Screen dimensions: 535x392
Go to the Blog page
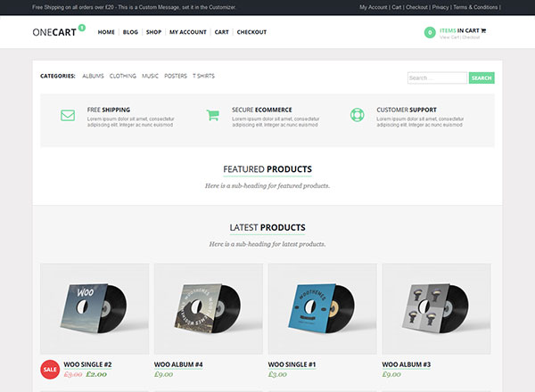click(x=130, y=32)
